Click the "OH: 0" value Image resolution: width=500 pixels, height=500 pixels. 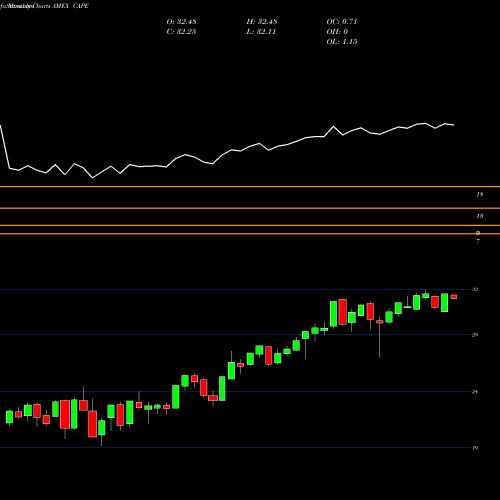click(337, 32)
